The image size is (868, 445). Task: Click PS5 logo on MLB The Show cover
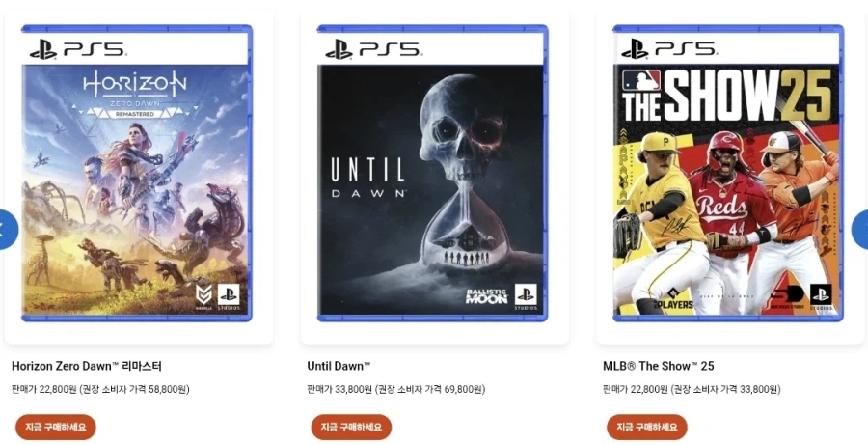pyautogui.click(x=669, y=49)
